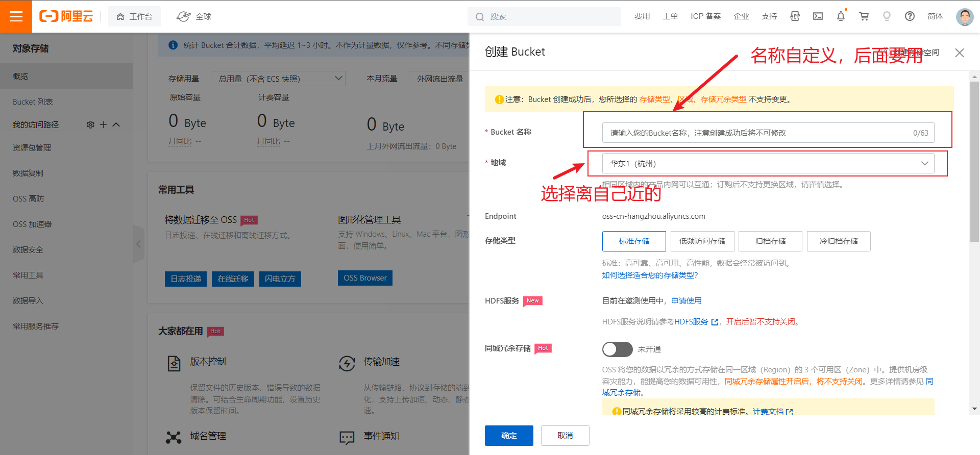Switch language via 简体
The height and width of the screenshot is (455, 980).
pos(935,16)
